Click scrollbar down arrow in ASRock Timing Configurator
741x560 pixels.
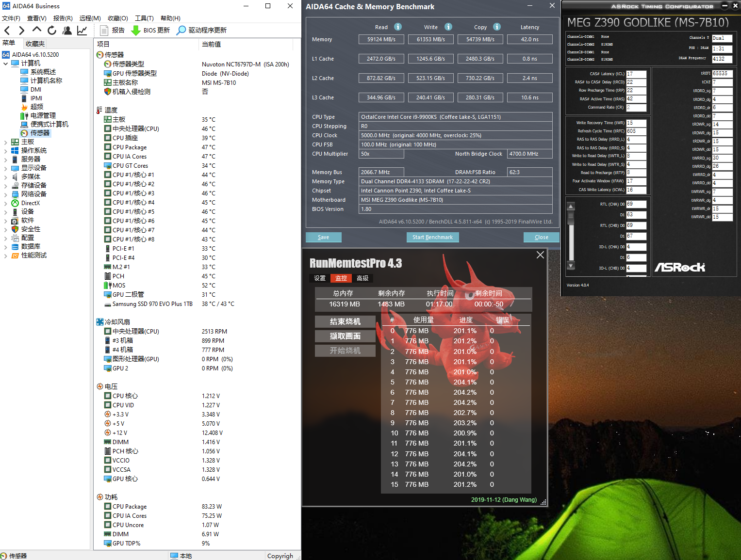coord(571,266)
